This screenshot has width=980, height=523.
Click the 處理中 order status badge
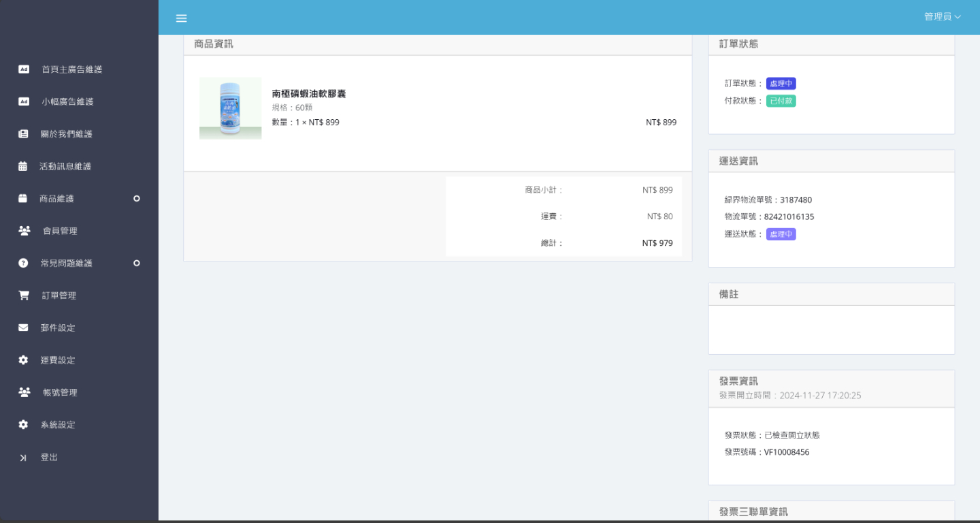coord(781,84)
